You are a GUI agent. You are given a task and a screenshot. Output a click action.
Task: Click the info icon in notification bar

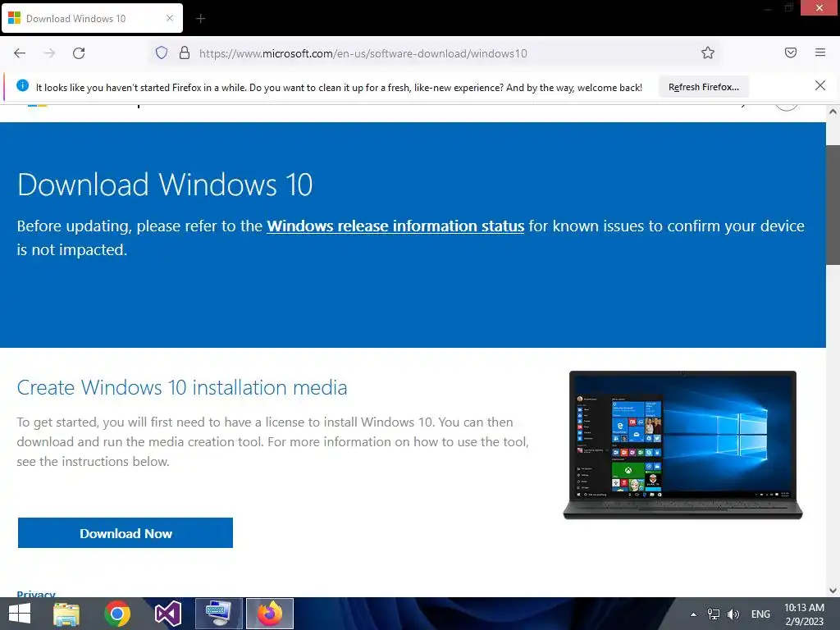[x=22, y=85]
